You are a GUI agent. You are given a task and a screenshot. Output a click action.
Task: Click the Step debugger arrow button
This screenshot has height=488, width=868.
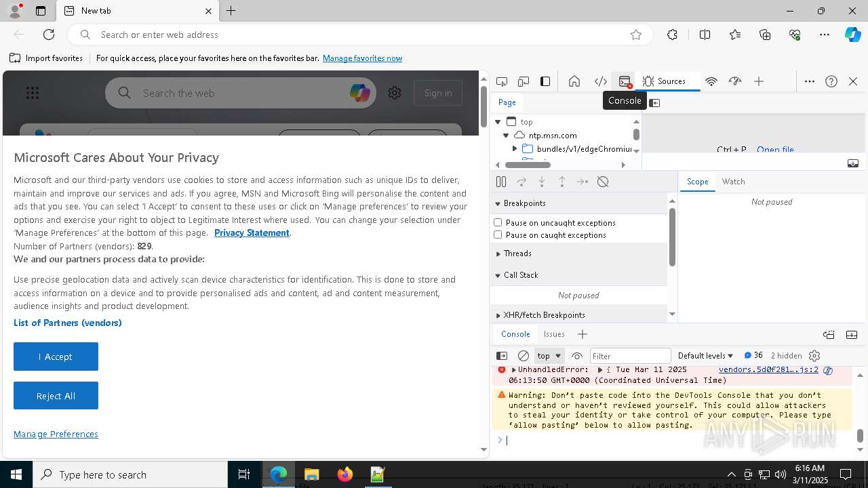pyautogui.click(x=583, y=182)
